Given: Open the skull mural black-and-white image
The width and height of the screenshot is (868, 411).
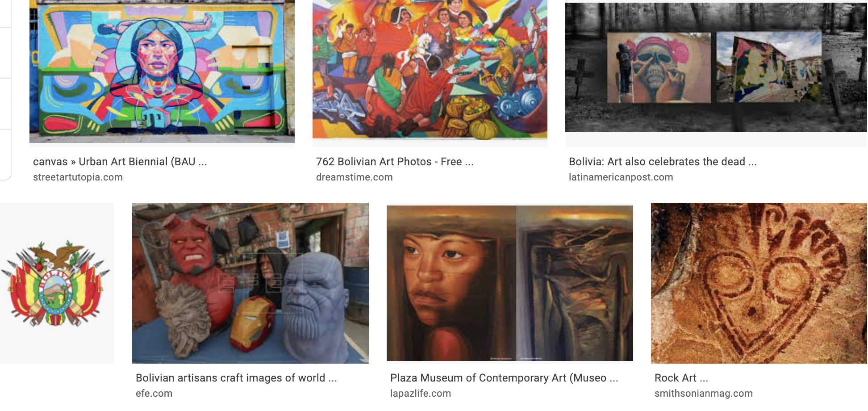Looking at the screenshot, I should pyautogui.click(x=716, y=67).
